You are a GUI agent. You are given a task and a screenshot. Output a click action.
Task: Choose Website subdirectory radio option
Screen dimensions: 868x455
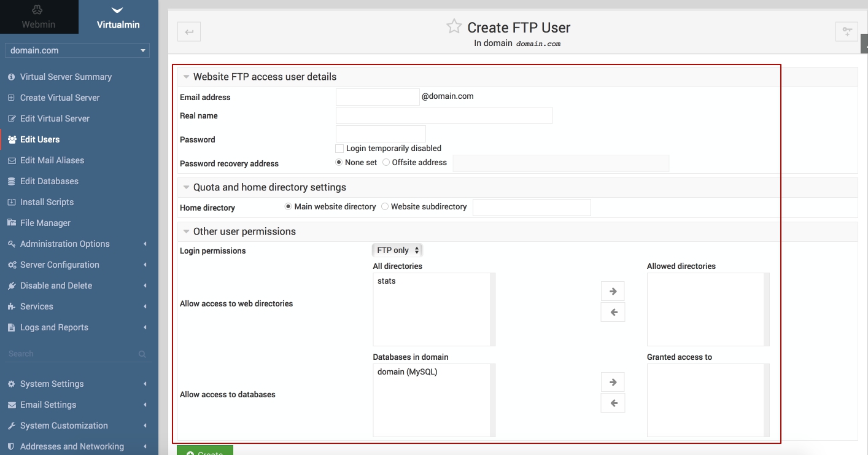tap(385, 207)
